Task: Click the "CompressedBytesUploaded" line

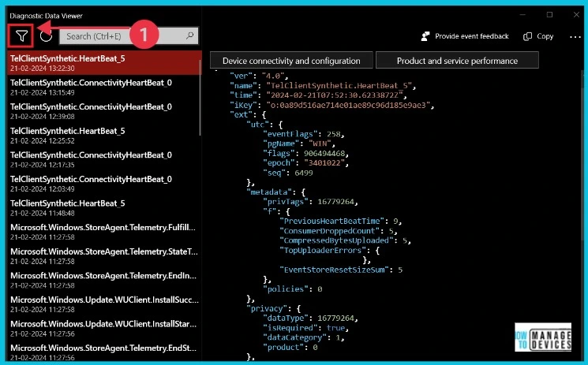Action: pyautogui.click(x=345, y=240)
